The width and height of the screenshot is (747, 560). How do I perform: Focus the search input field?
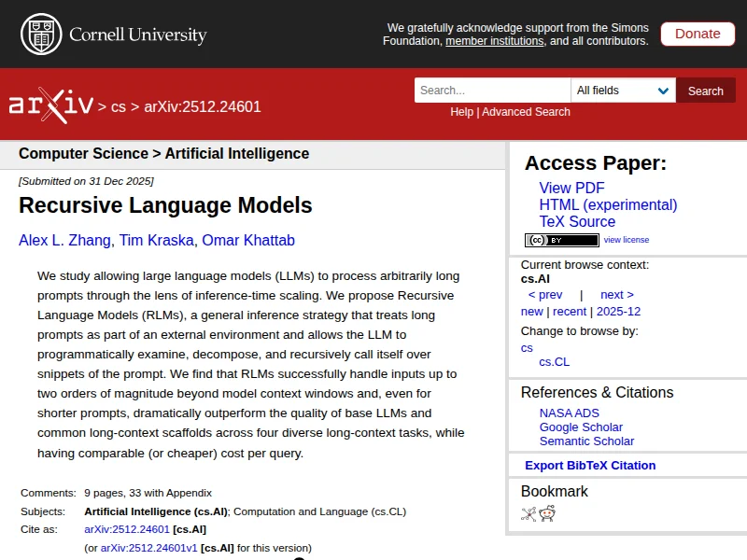click(x=492, y=91)
